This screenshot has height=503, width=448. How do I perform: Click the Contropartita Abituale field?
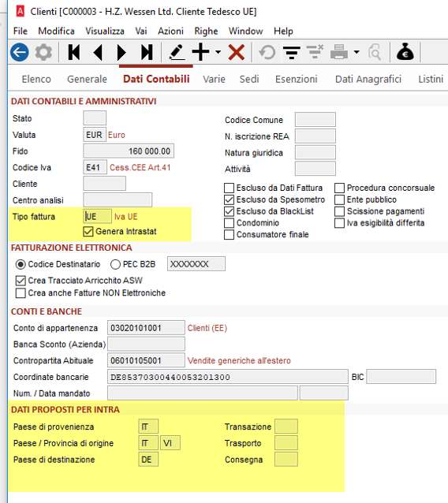pyautogui.click(x=146, y=360)
